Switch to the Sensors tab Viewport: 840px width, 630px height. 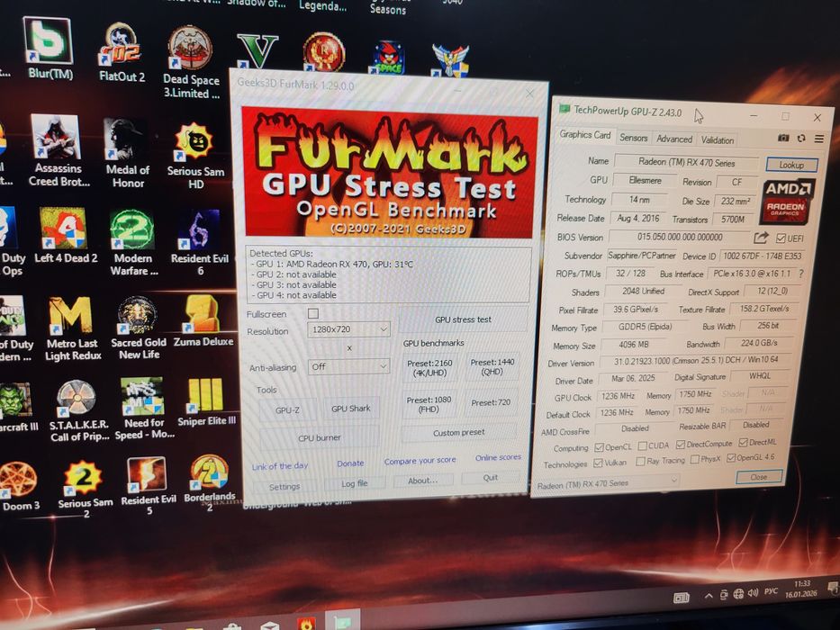633,139
